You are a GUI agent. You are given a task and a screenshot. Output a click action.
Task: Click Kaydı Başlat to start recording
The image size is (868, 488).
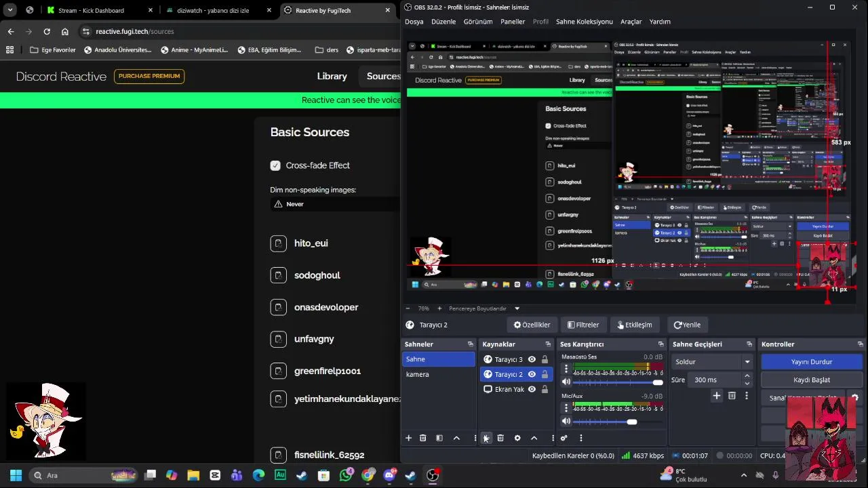click(811, 380)
